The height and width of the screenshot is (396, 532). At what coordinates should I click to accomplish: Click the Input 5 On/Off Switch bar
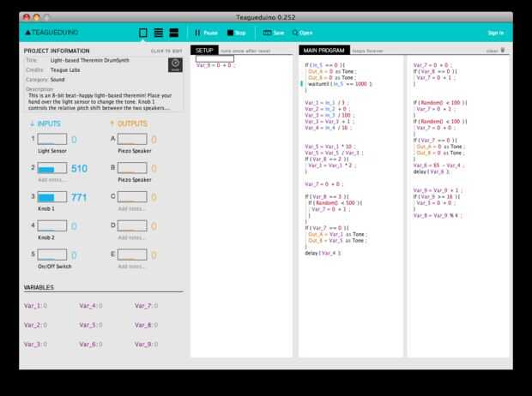coord(51,255)
